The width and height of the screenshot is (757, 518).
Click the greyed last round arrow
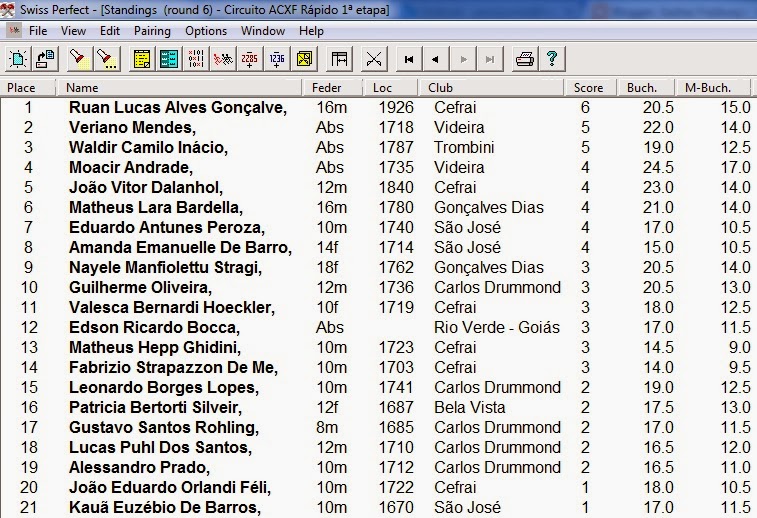coord(490,59)
